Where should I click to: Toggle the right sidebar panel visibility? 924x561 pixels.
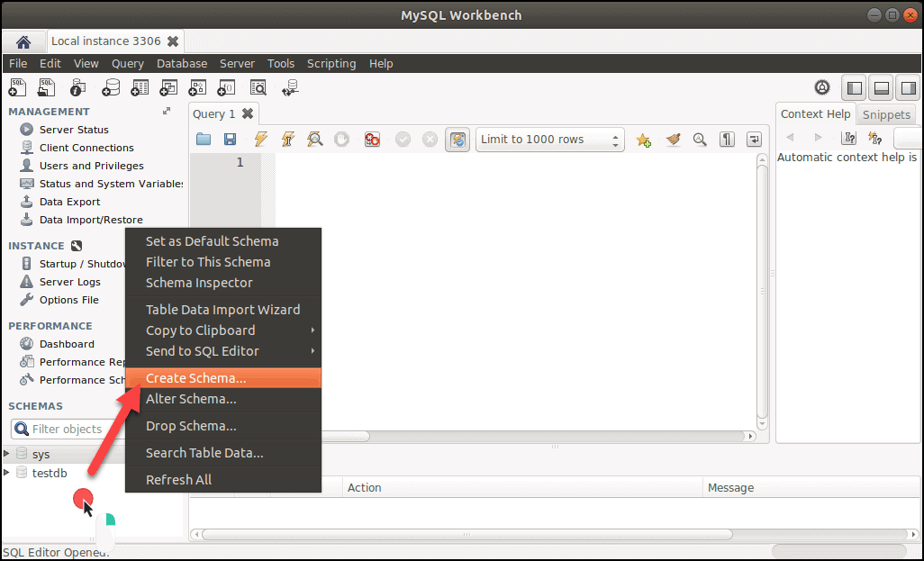(x=908, y=87)
